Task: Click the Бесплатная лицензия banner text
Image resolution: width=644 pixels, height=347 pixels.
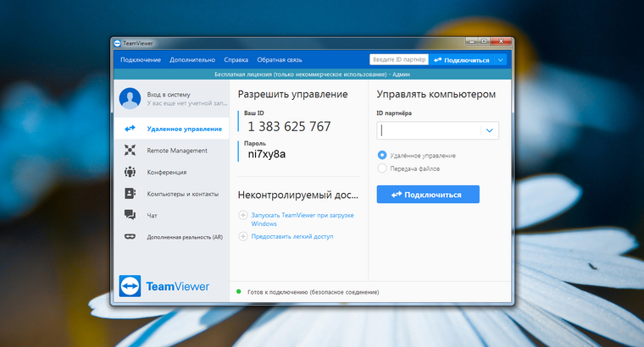Action: [x=312, y=74]
